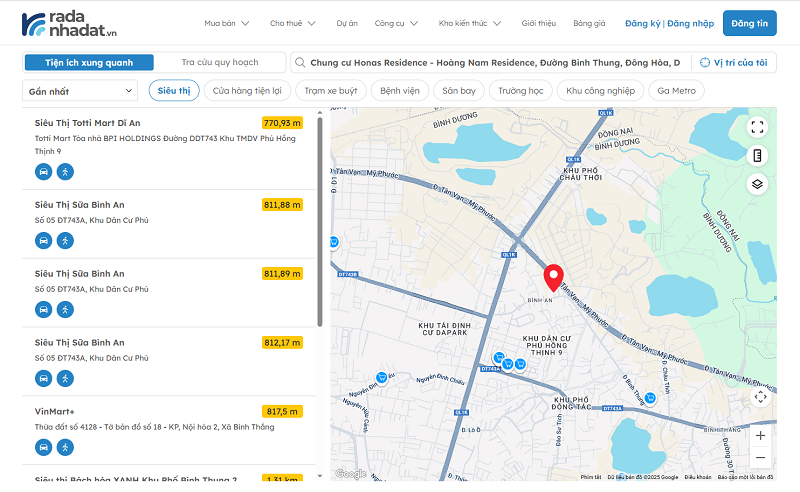
Task: Click car directions icon for Siêu Thị Totti Mart
Action: [x=43, y=171]
